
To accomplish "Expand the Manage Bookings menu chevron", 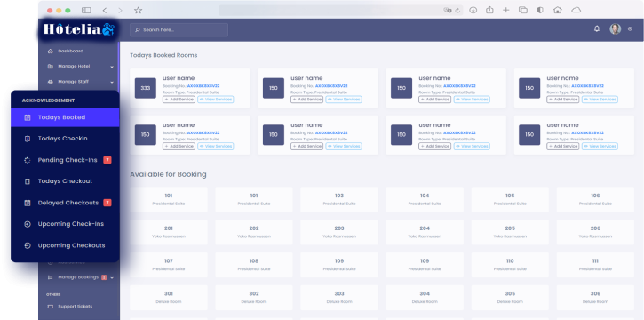I will (112, 277).
